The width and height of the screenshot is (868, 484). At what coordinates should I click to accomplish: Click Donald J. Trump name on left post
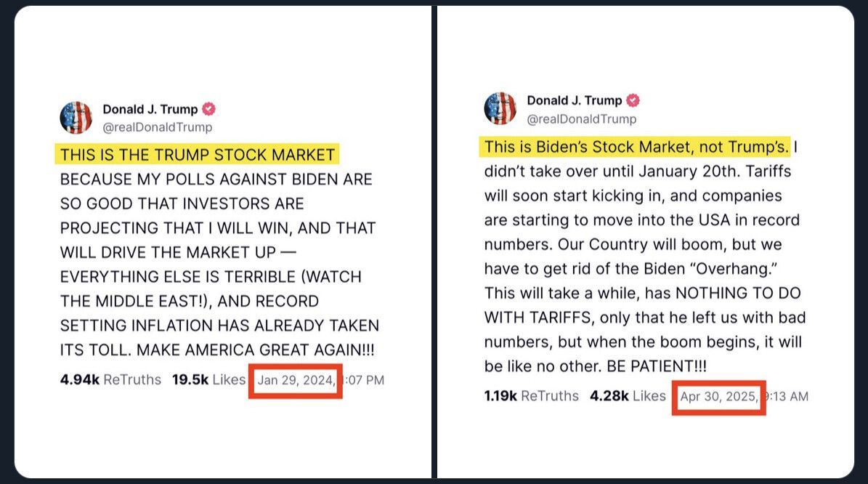(x=150, y=109)
